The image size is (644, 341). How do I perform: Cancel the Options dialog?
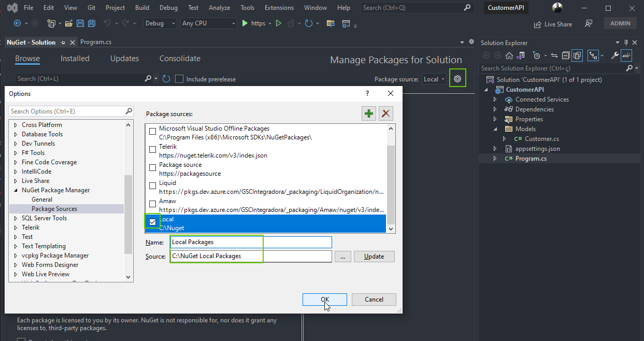(374, 299)
